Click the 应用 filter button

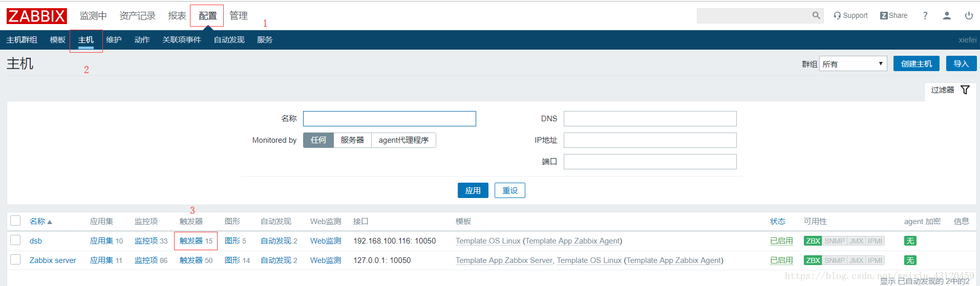pyautogui.click(x=473, y=190)
